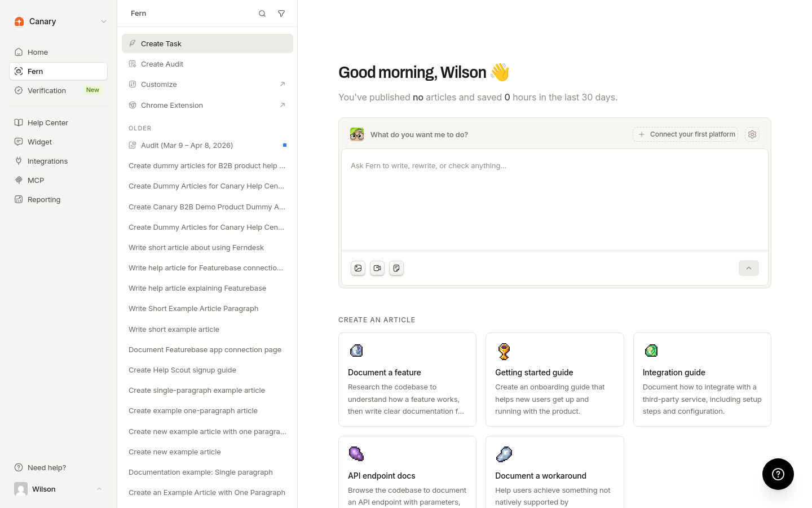Open Audit (Mar 9 – Apr 8, 2026) entry
This screenshot has width=812, height=508.
coord(208,145)
